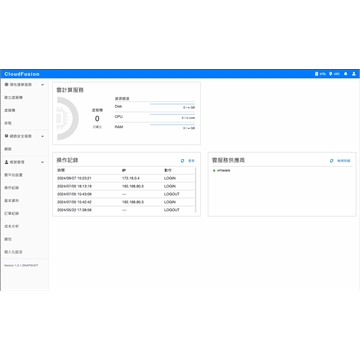Viewport: 360px width, 360px height.
Task: Click the 雲服務供應商 panel title
Action: [228, 160]
